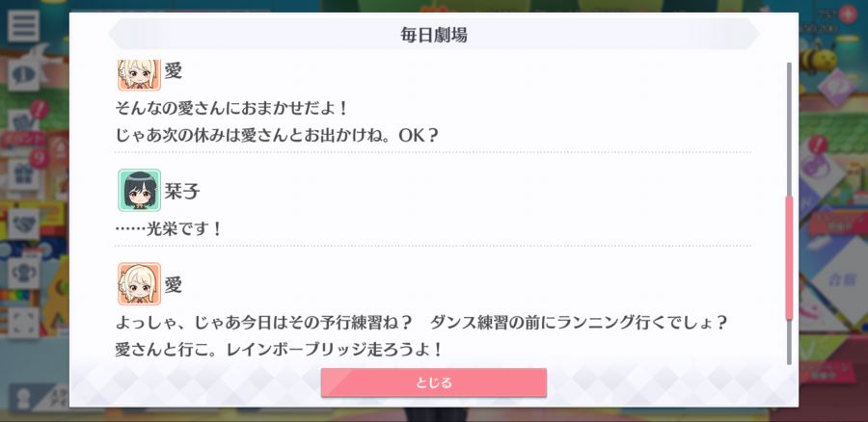Tap 愛's avatar at top of the log

[x=139, y=74]
